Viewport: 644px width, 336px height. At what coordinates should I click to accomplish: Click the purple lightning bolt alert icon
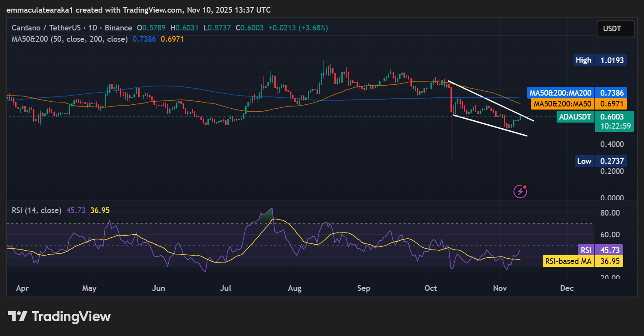click(520, 191)
